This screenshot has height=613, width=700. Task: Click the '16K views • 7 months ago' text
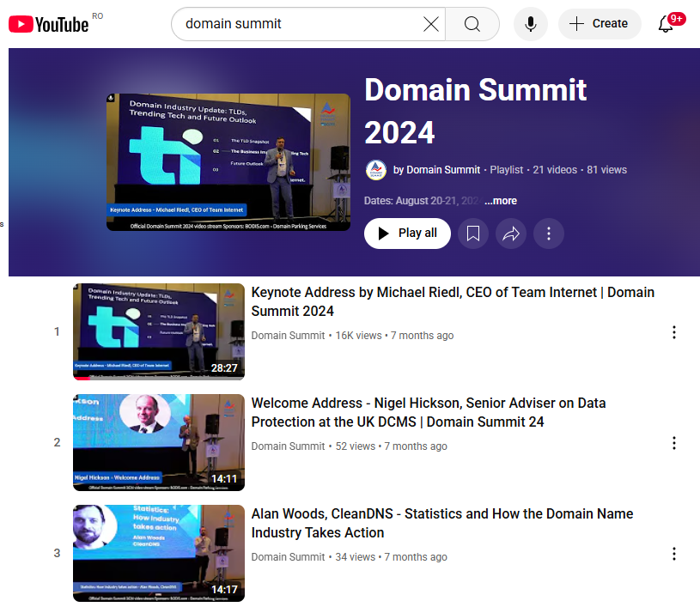(394, 336)
